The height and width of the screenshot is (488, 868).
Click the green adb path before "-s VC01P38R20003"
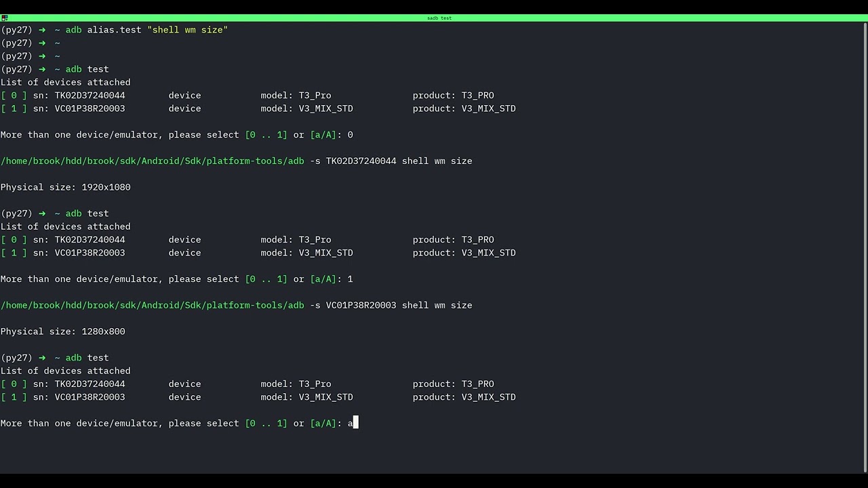pyautogui.click(x=153, y=306)
